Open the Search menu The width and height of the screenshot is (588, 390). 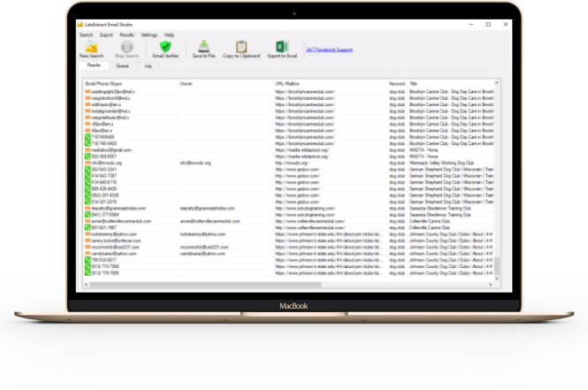[86, 34]
